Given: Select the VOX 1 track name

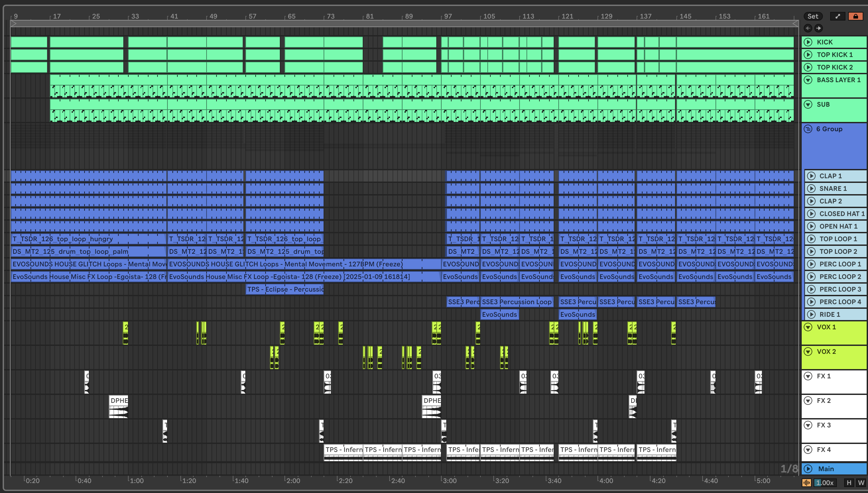Looking at the screenshot, I should coord(826,327).
